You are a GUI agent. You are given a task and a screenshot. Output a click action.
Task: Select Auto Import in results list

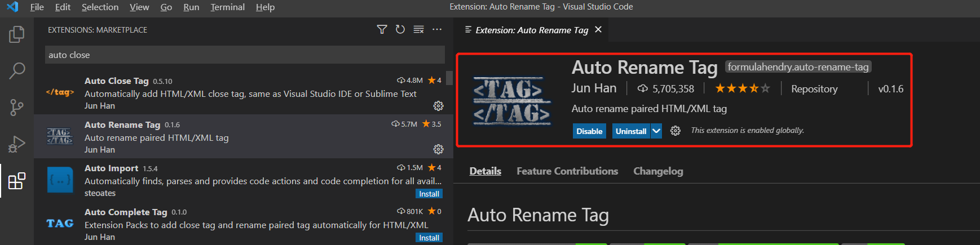point(244,180)
